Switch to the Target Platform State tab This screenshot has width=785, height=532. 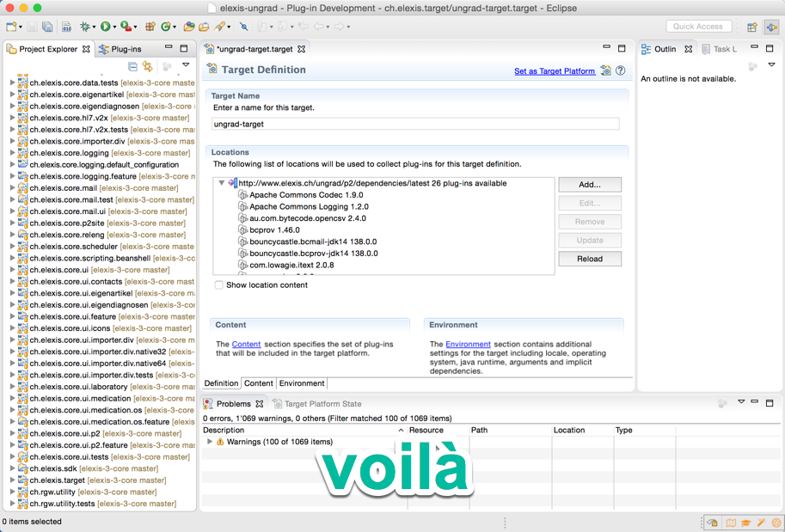point(317,403)
